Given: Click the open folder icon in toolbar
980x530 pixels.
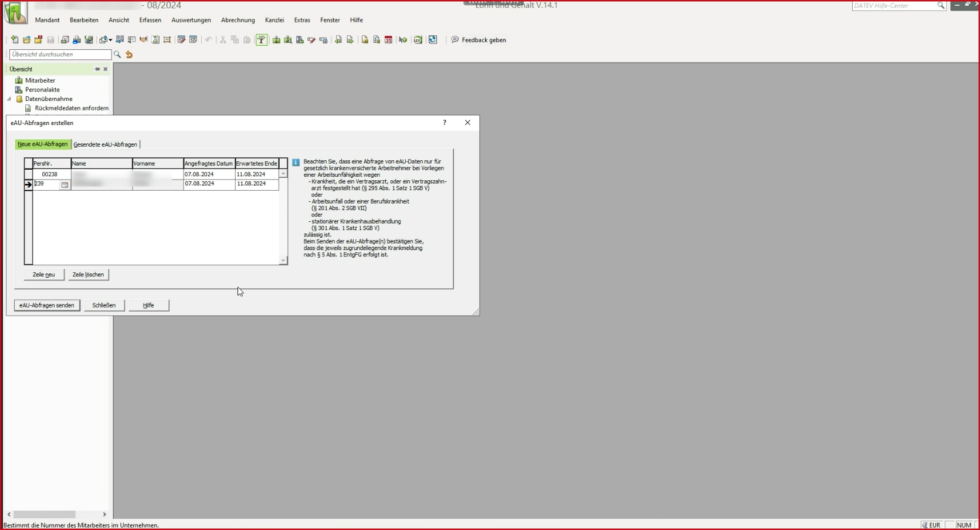Looking at the screenshot, I should pos(26,40).
